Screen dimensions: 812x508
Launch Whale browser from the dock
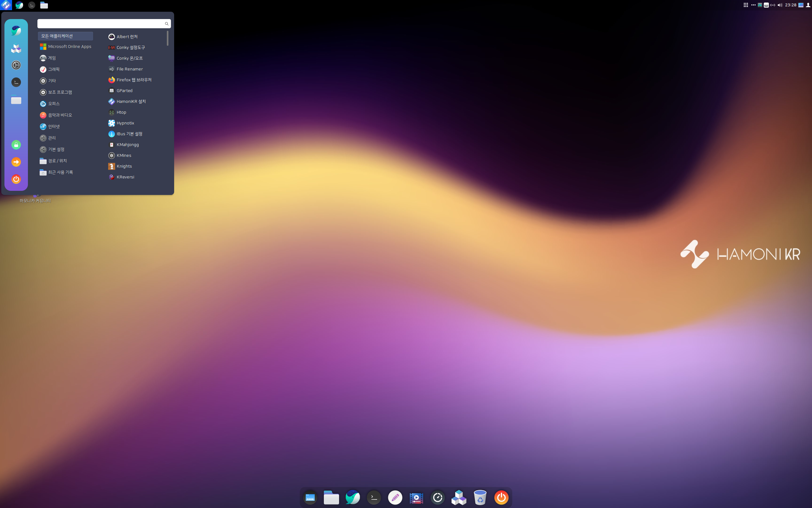pyautogui.click(x=353, y=497)
